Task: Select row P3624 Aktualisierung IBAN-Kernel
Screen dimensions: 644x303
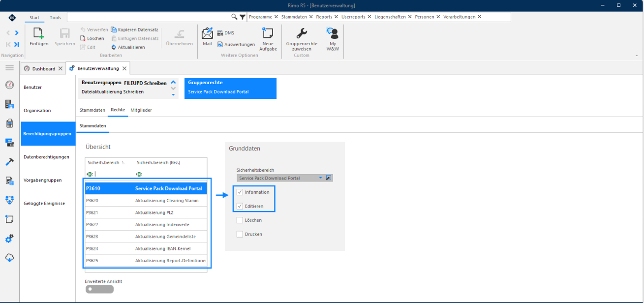Action: (x=146, y=248)
